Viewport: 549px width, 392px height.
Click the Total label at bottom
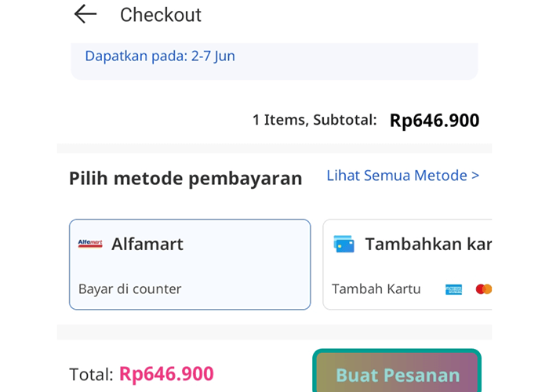click(x=92, y=374)
